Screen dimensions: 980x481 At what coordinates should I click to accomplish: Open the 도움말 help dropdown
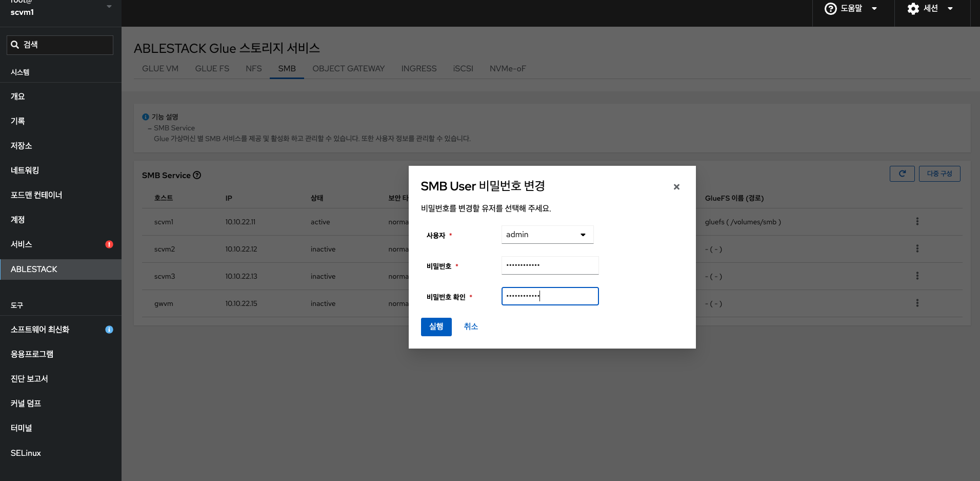click(851, 9)
